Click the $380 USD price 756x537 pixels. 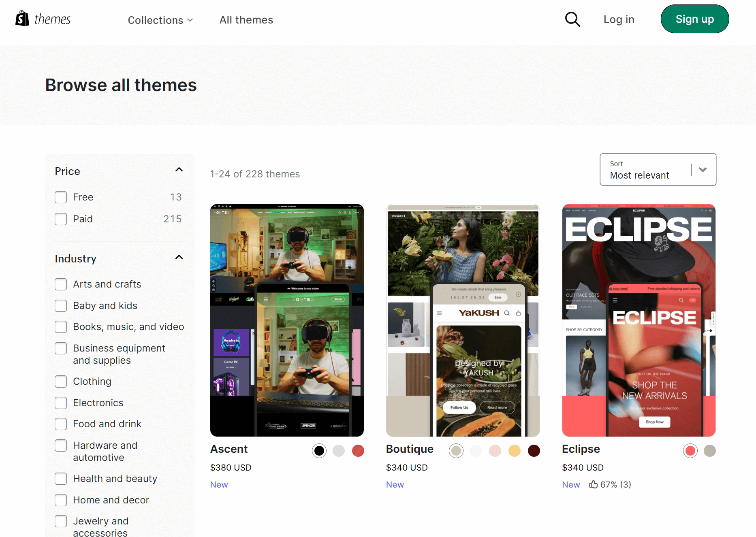click(x=231, y=468)
